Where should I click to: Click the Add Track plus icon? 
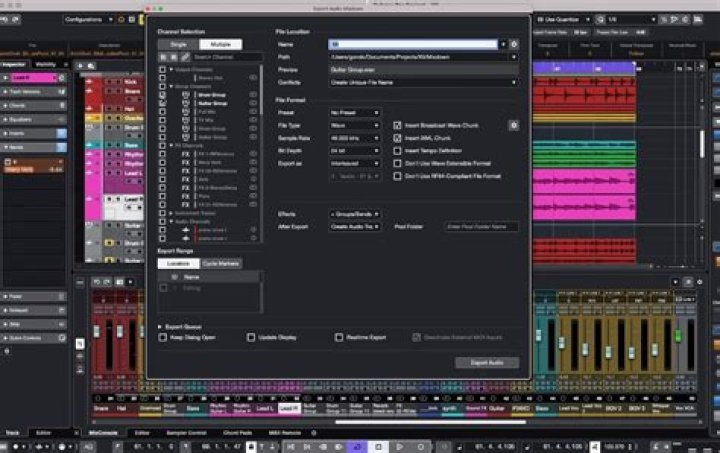point(80,66)
